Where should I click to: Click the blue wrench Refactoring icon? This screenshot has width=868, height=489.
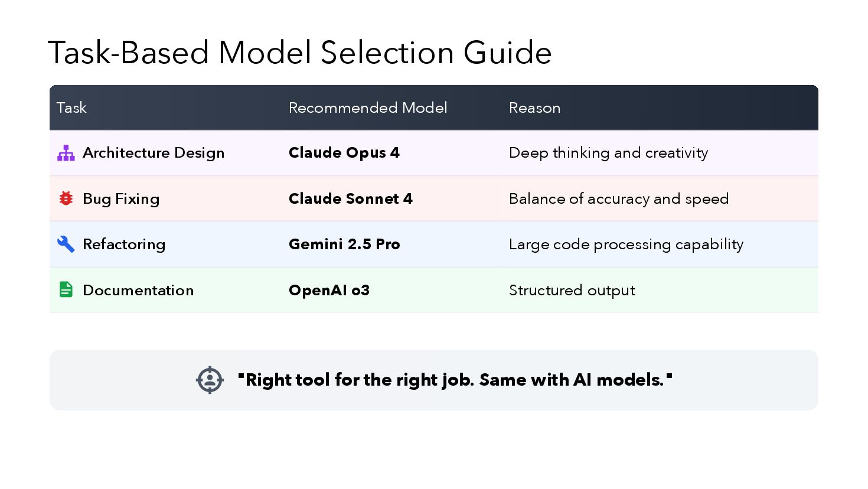(x=66, y=244)
